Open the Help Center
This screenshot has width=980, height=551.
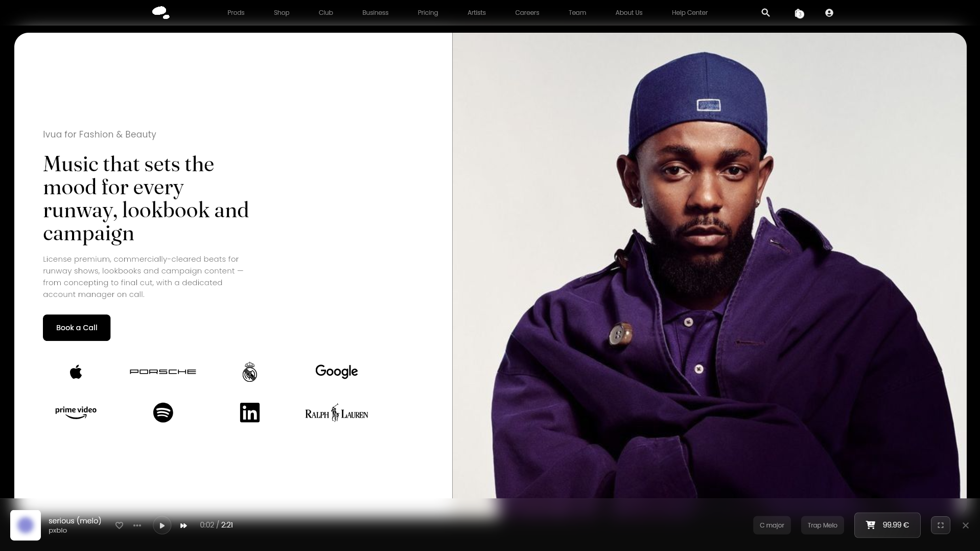coord(690,13)
